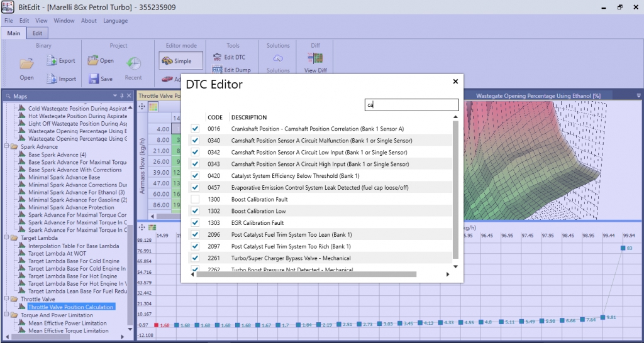Screen dimensions: 644x343
Task: Click the small chart icon in lower graph panel
Action: (152, 227)
